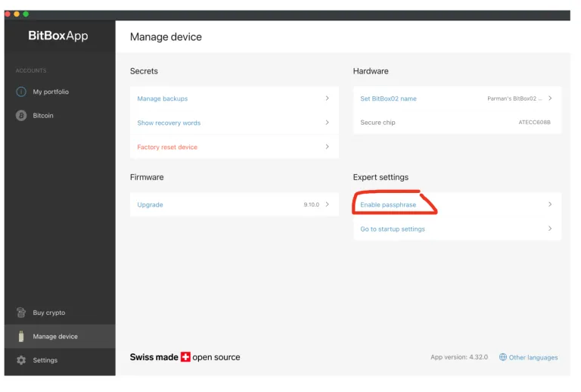Open the Other languages link
Image resolution: width=581 pixels, height=392 pixels.
tap(533, 357)
